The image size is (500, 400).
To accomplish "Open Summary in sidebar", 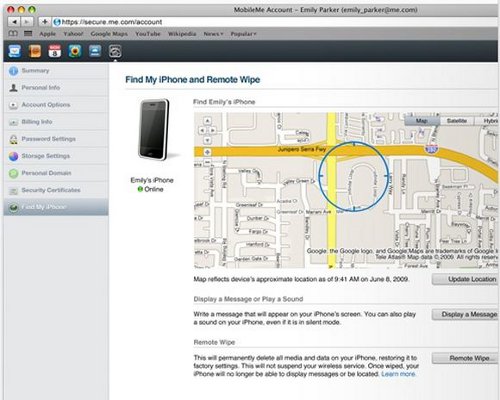I will pyautogui.click(x=56, y=71).
